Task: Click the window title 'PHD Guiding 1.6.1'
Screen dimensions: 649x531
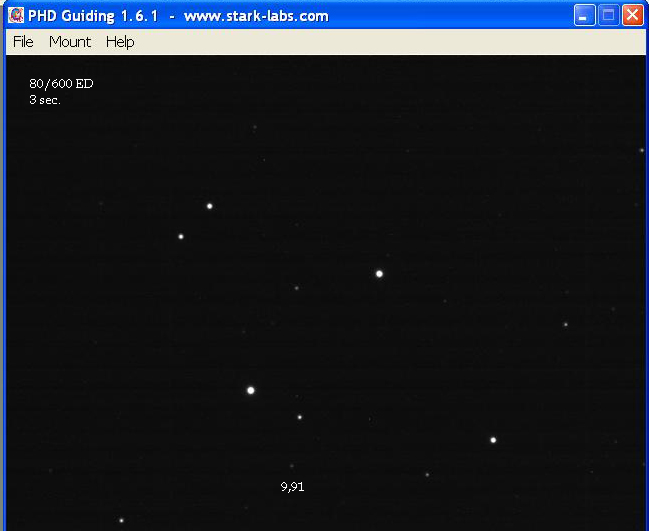Action: coord(93,16)
